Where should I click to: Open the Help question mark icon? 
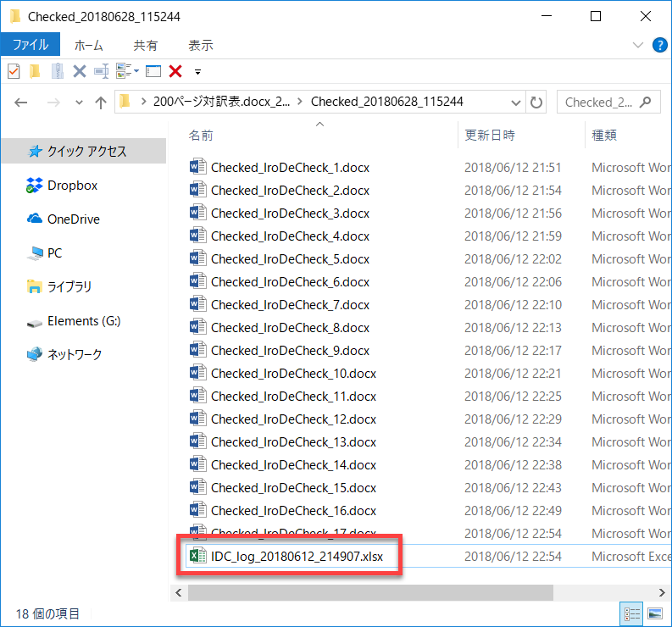(658, 45)
